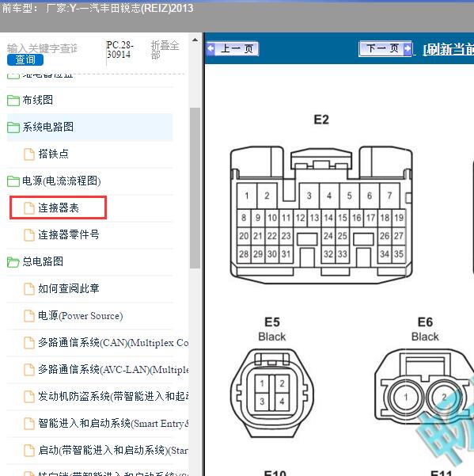Click the 连接器零件号 page icon
This screenshot has height=476, width=474.
pyautogui.click(x=29, y=235)
